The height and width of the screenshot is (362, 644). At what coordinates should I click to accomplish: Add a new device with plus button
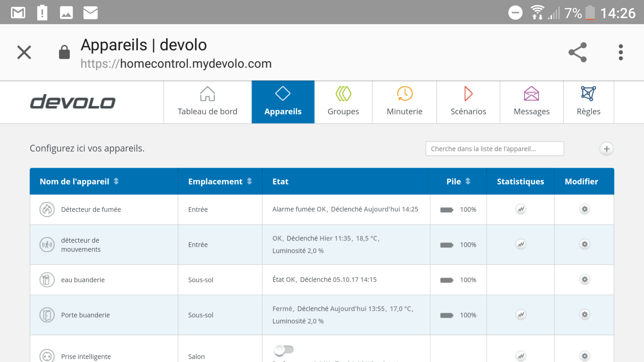point(607,149)
